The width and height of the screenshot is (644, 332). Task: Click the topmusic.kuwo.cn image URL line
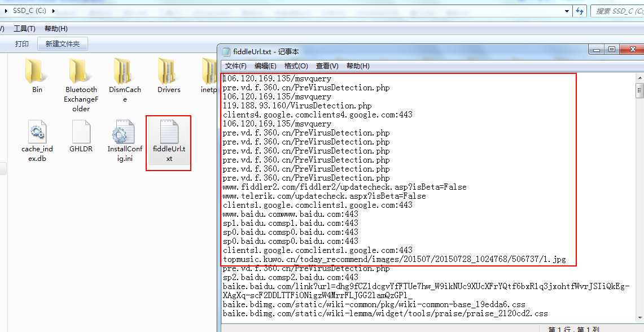[x=395, y=259]
